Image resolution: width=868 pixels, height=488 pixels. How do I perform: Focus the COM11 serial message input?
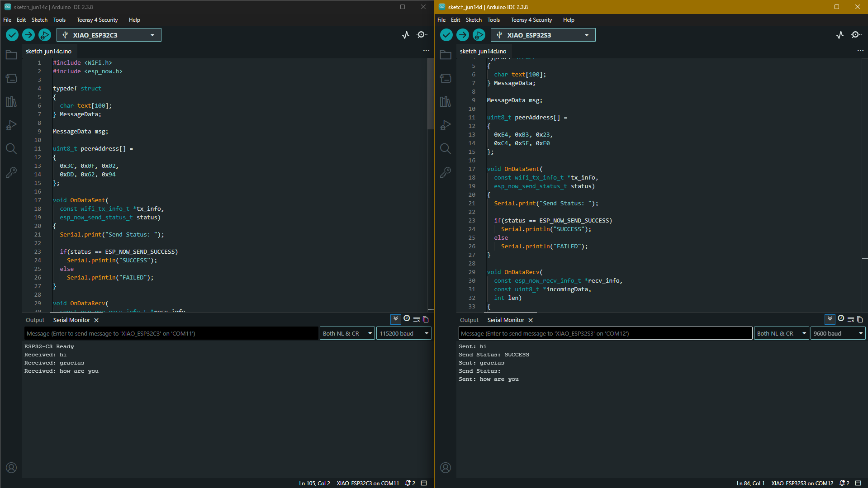171,333
